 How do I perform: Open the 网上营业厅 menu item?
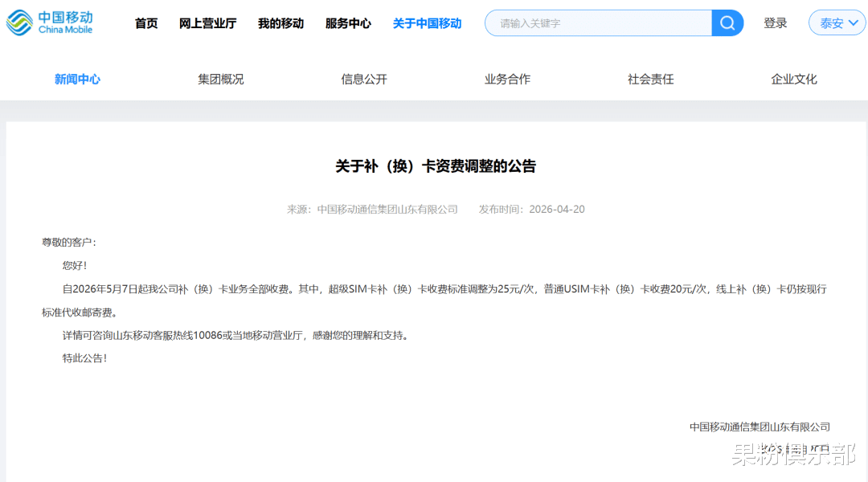click(207, 23)
